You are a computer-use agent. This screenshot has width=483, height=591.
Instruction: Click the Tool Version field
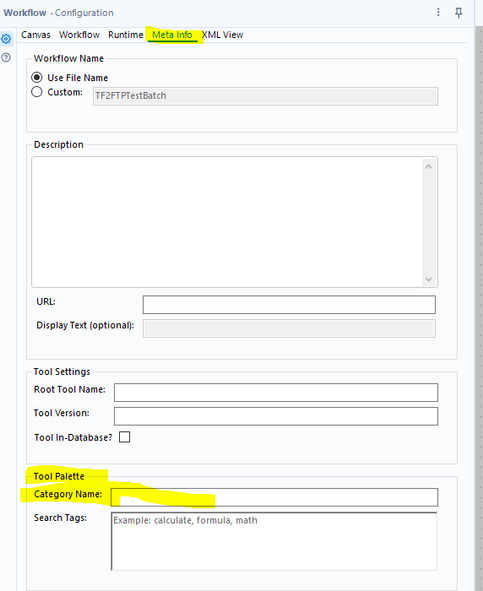point(276,416)
